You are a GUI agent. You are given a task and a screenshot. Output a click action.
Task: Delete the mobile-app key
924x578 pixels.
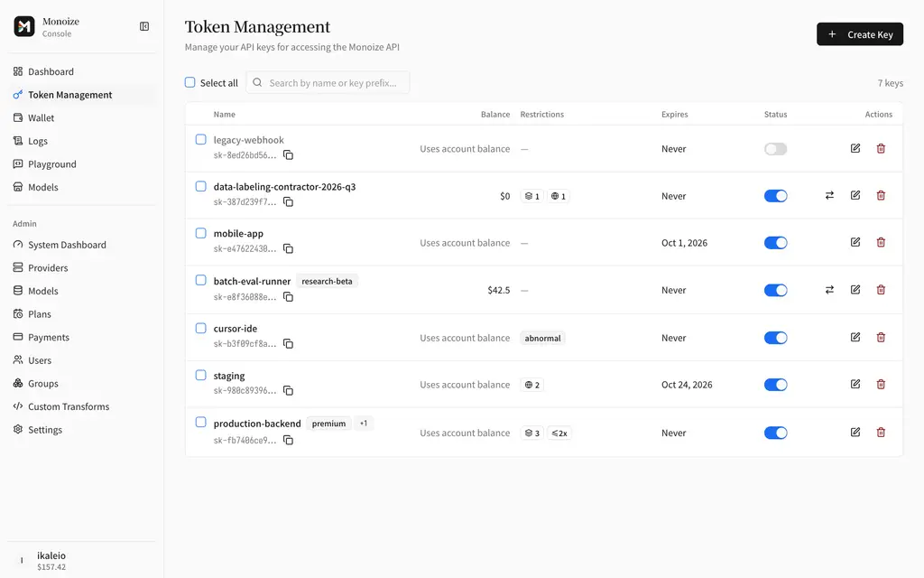point(881,242)
